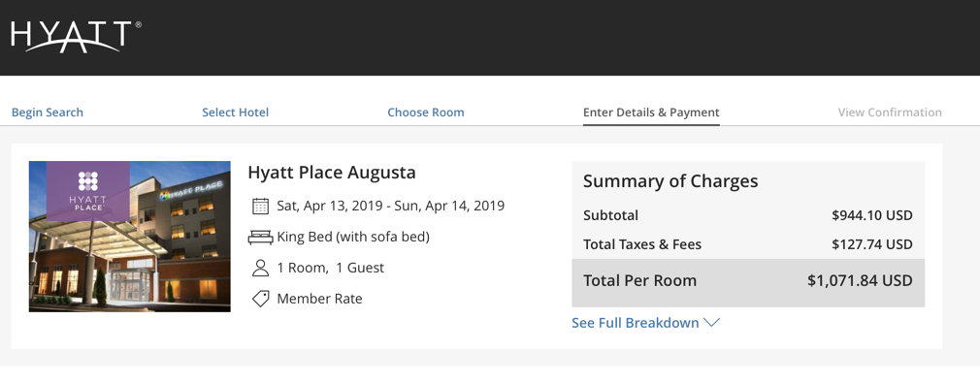Click the Total Per Room amount row
The image size is (980, 384).
tap(748, 282)
